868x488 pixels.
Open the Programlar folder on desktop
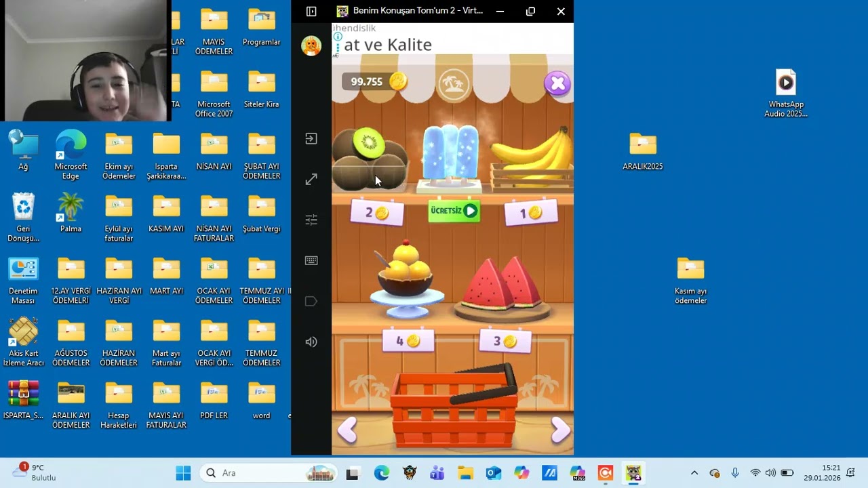tap(262, 28)
